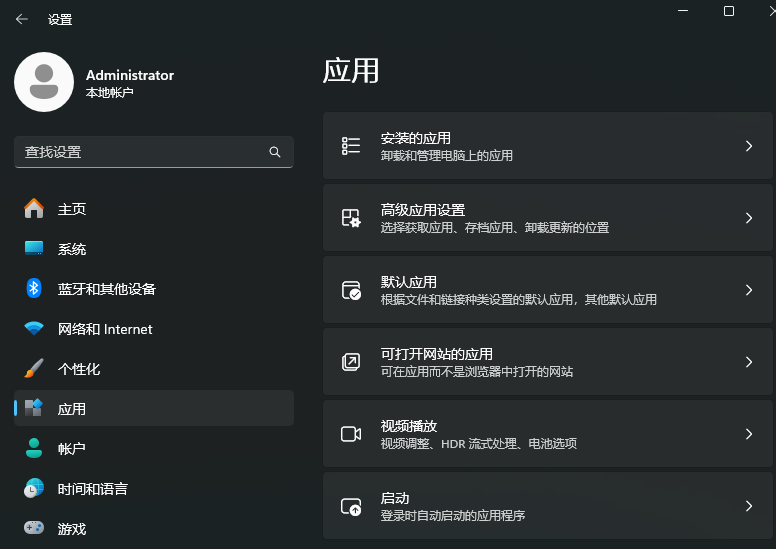The image size is (776, 549).
Task: Open 启动 with its right chevron
Action: 748,506
